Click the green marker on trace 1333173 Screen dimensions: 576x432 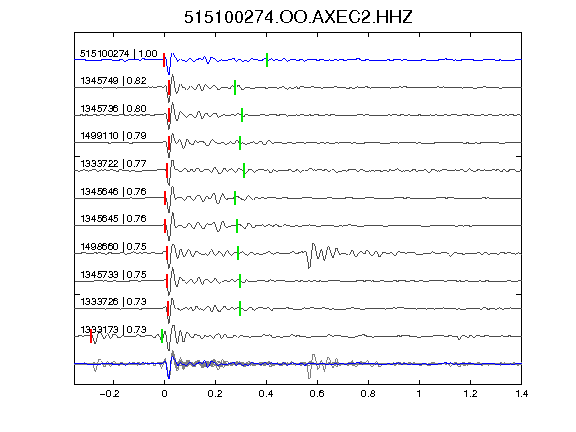point(162,336)
